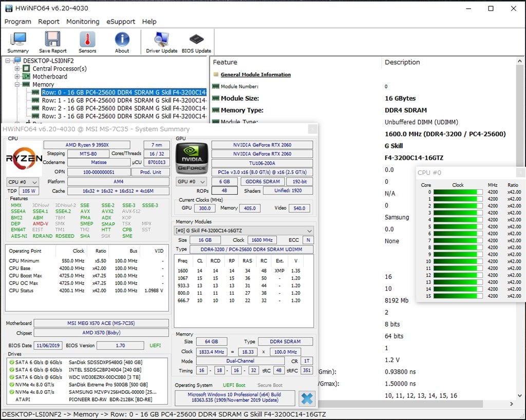Select Row: 0 memory module entry
526x420 pixels.
tap(124, 92)
